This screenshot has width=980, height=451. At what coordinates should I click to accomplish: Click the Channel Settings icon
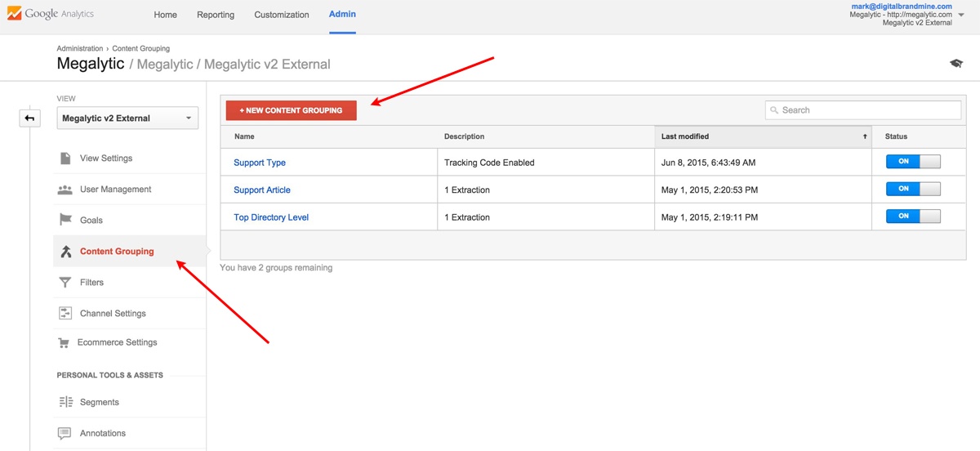point(65,314)
